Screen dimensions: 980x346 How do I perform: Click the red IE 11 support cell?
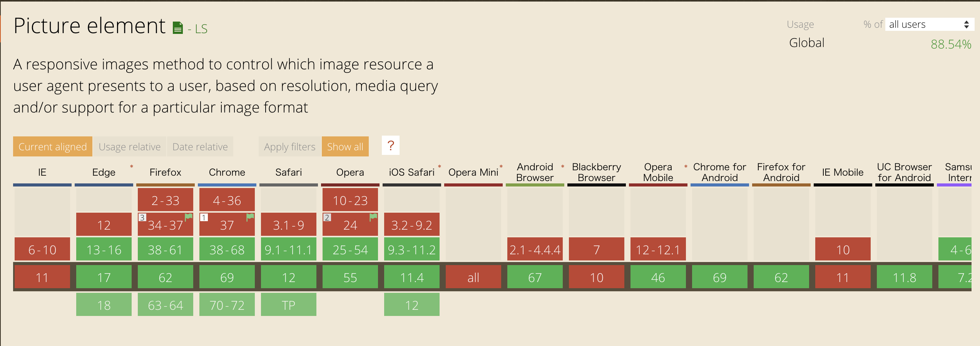click(x=42, y=277)
